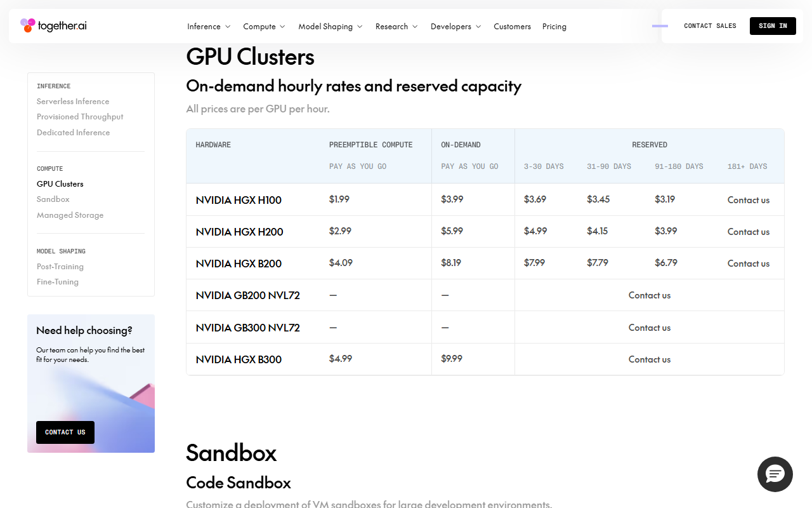Image resolution: width=812 pixels, height=508 pixels.
Task: Go to the Customers page
Action: (x=512, y=27)
